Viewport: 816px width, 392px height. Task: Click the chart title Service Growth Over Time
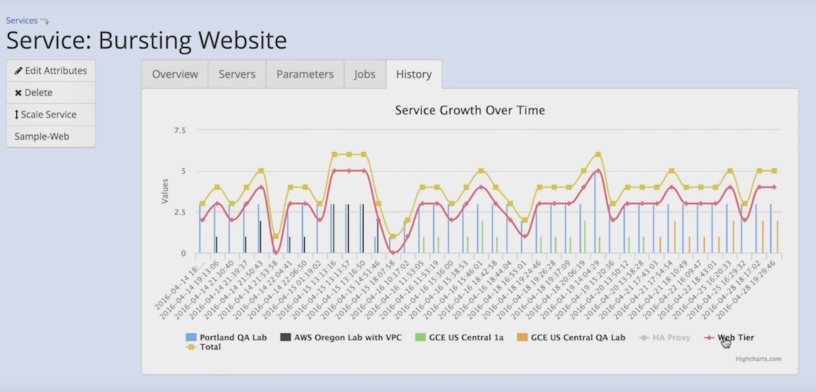point(470,110)
